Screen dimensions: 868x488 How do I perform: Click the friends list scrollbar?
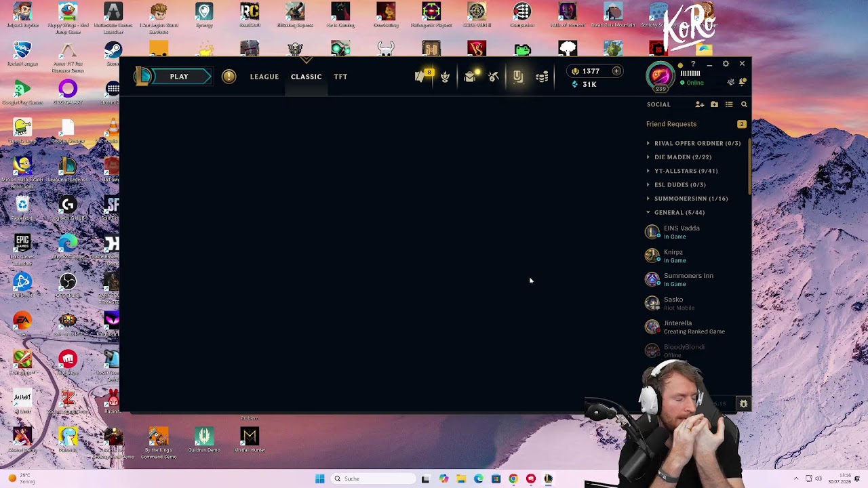pyautogui.click(x=749, y=167)
